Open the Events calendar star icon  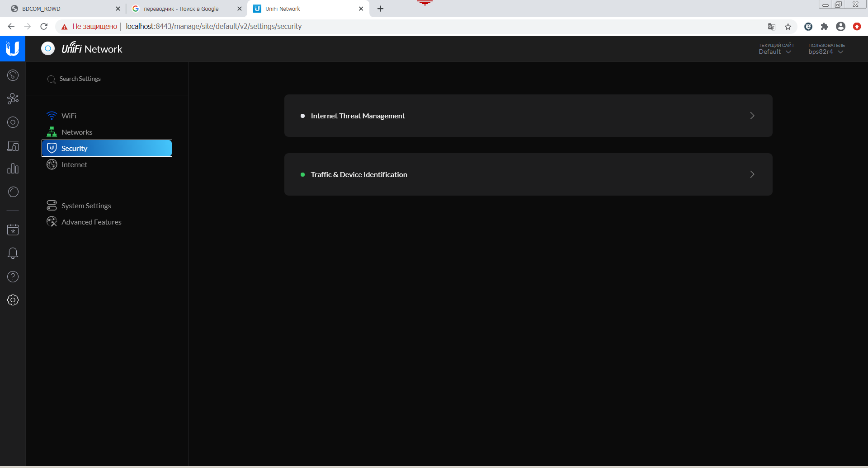tap(13, 230)
